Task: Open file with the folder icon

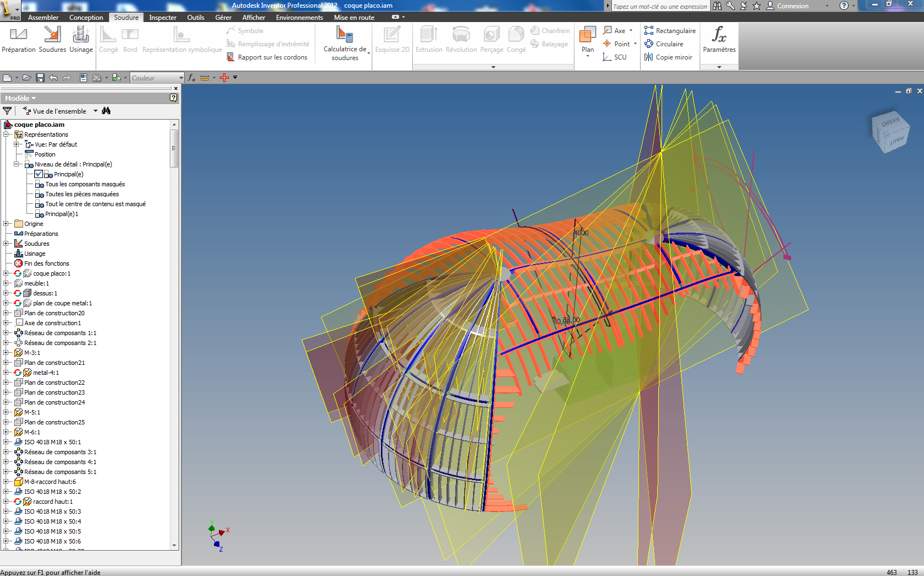Action: 26,78
